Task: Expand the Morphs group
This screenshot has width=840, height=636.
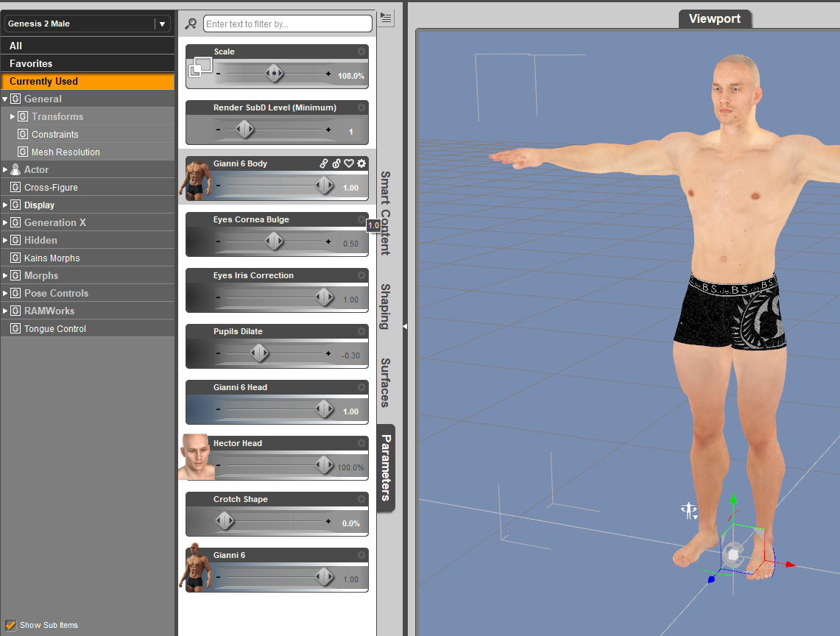Action: (x=5, y=275)
